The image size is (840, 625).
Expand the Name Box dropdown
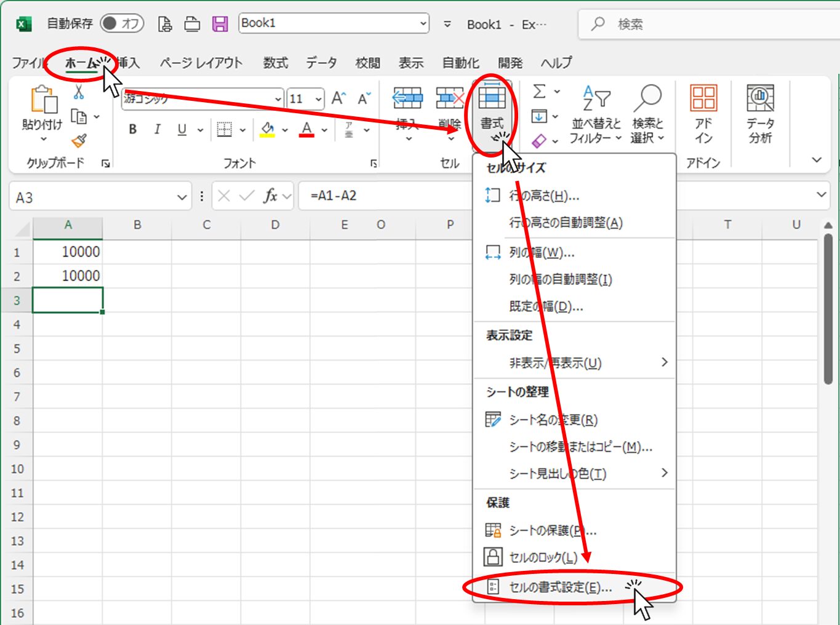coord(182,197)
